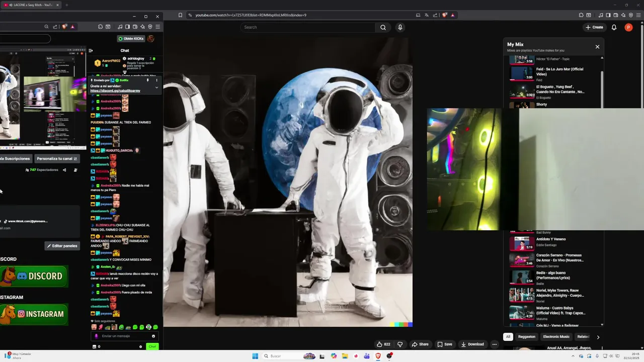This screenshot has height=362, width=644.
Task: Like the video with 822 likes
Action: (x=383, y=344)
